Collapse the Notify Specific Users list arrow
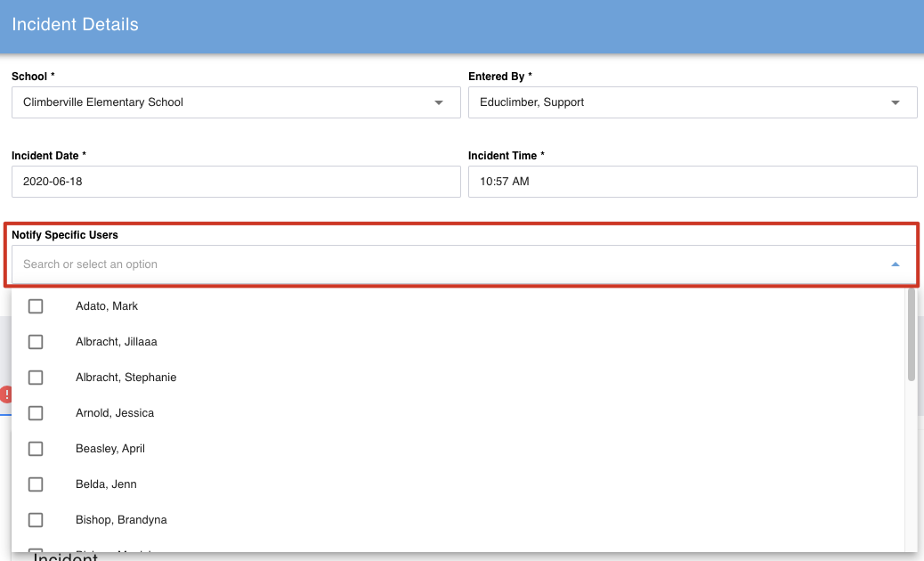This screenshot has width=924, height=561. (x=896, y=264)
